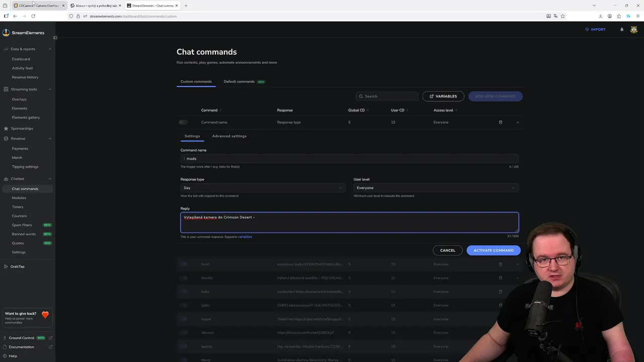Collapse the sidebar with the toggle icon

pyautogui.click(x=55, y=38)
